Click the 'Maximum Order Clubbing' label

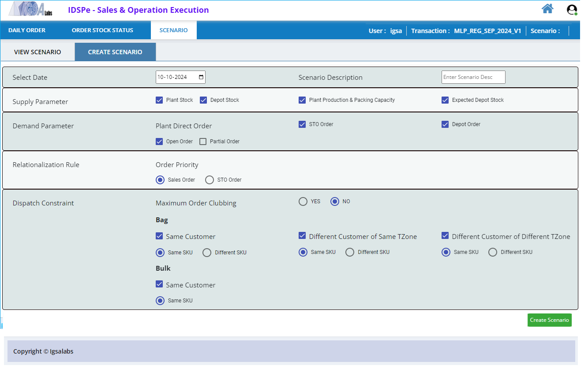tap(196, 203)
